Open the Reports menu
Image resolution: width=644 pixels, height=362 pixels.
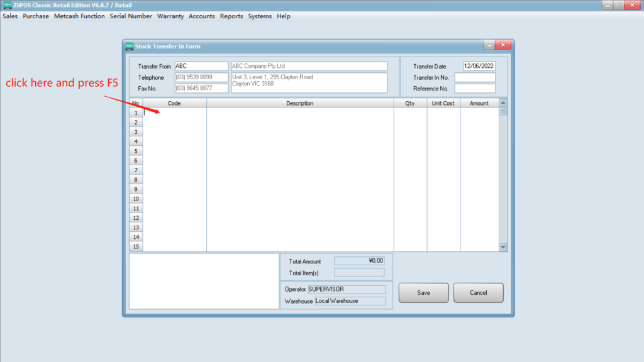tap(231, 16)
